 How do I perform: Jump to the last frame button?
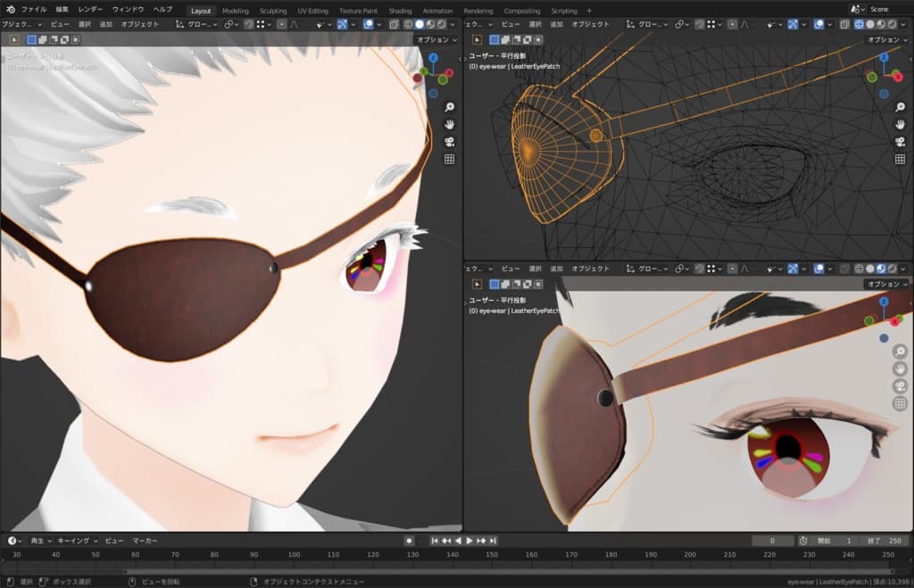(493, 541)
